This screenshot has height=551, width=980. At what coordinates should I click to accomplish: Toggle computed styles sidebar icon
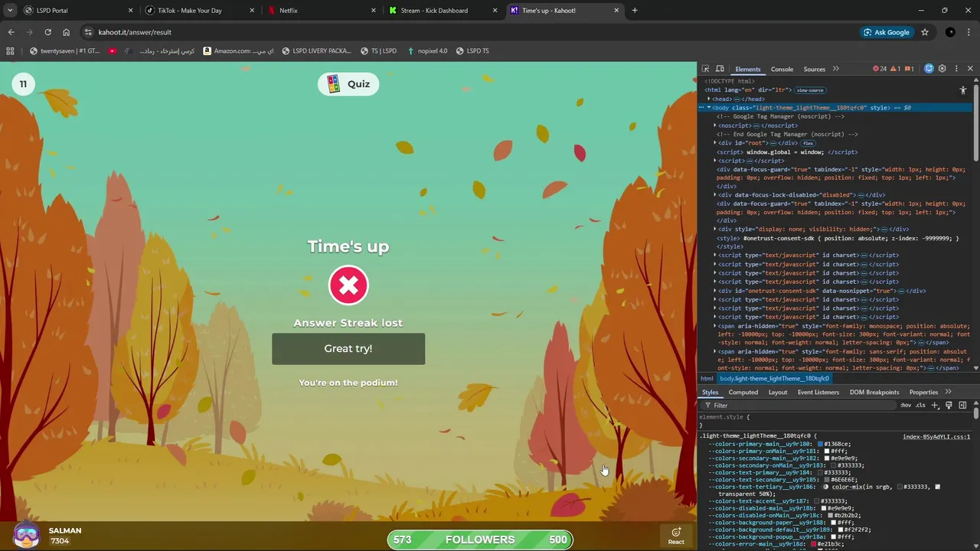point(962,405)
